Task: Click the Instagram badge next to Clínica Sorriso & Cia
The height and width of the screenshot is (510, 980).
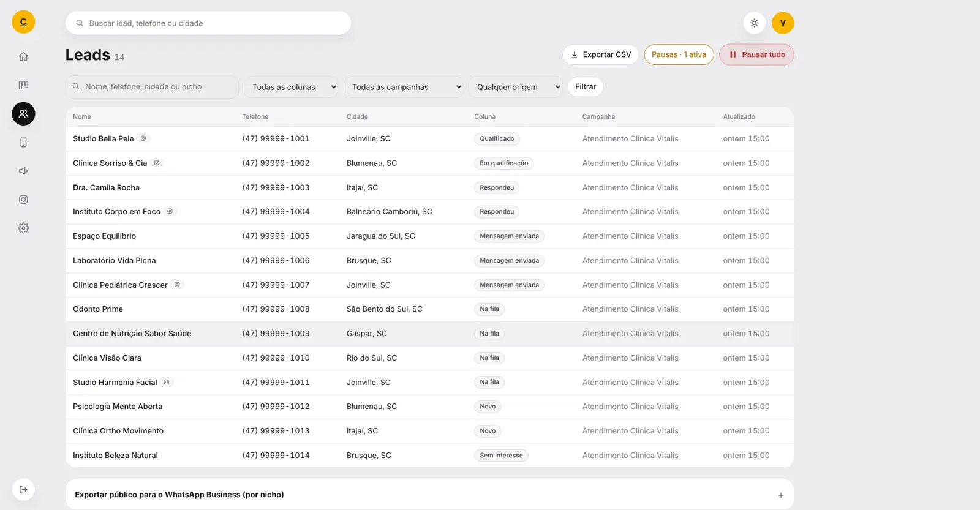Action: (157, 163)
